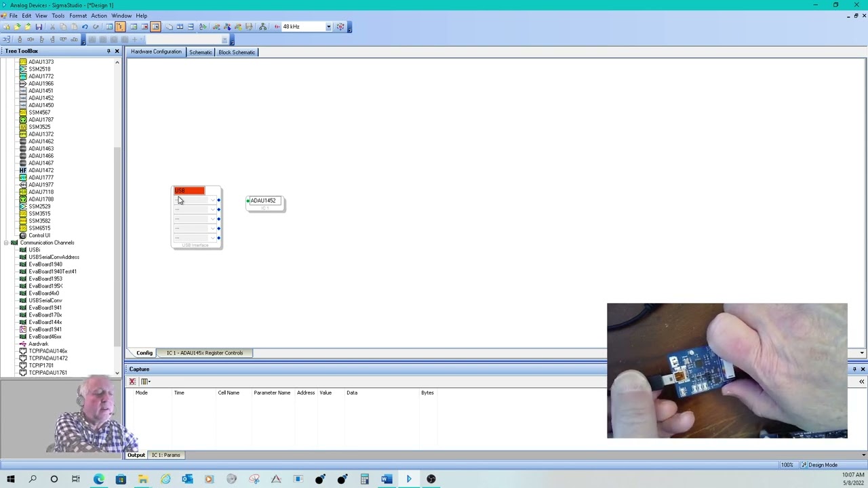Select USBSerialConvAddress tree item
Image resolution: width=868 pixels, height=488 pixels.
point(54,258)
